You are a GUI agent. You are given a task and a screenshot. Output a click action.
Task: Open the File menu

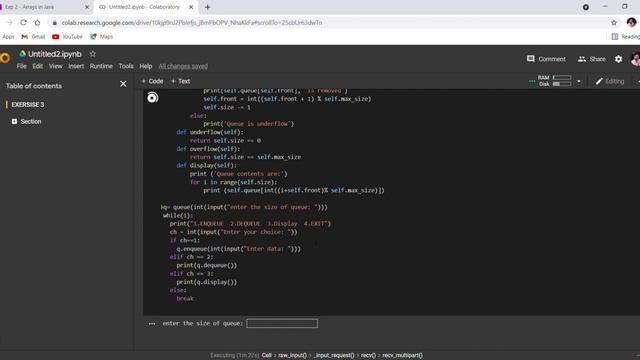[x=22, y=66]
